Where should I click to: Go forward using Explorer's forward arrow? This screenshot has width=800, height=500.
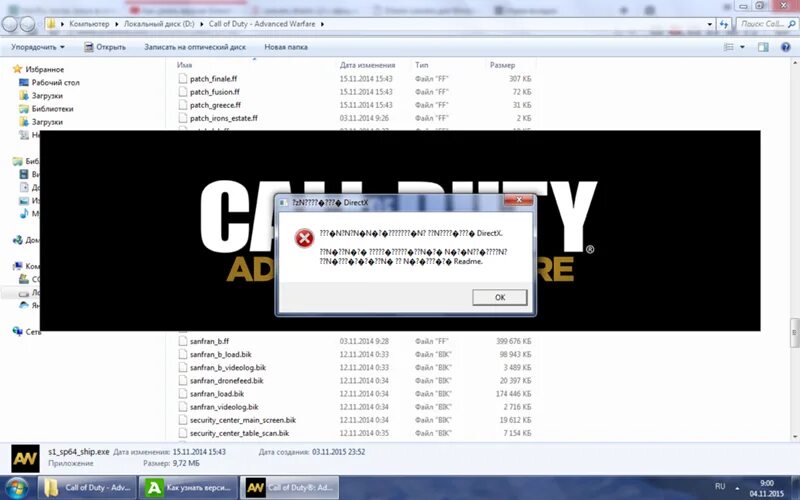[27, 24]
